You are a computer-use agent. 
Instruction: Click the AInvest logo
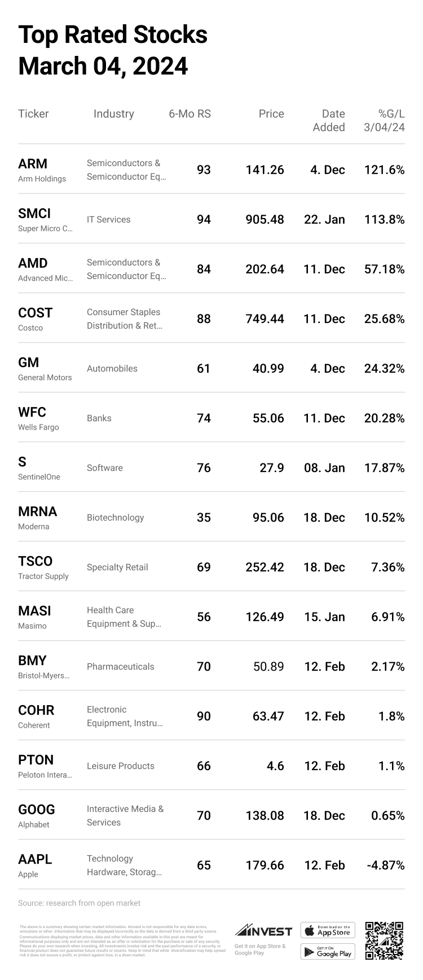[x=263, y=930]
